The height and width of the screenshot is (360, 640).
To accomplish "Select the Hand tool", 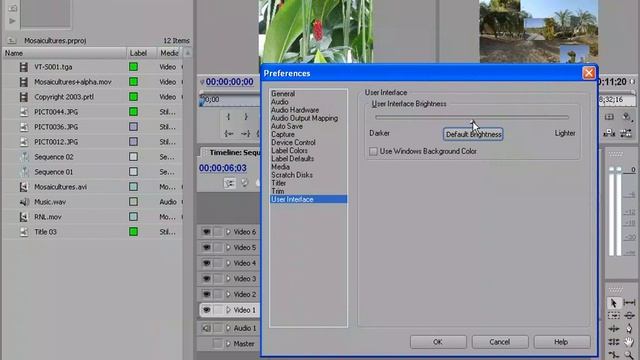I will [629, 342].
